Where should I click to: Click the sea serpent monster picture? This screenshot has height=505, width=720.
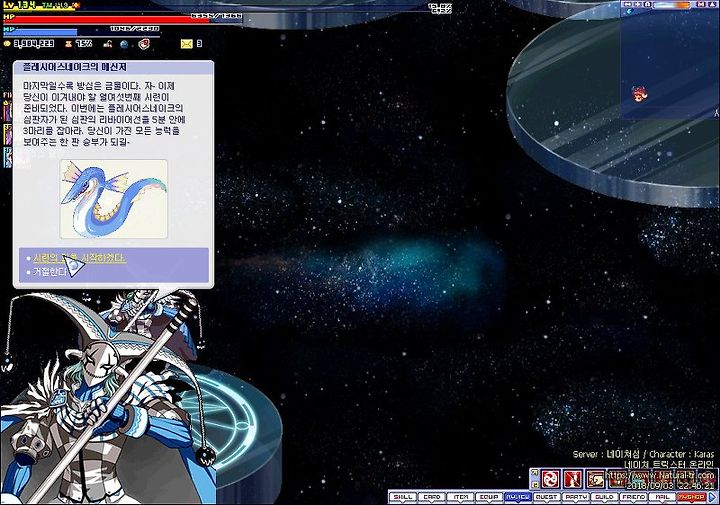coord(114,199)
